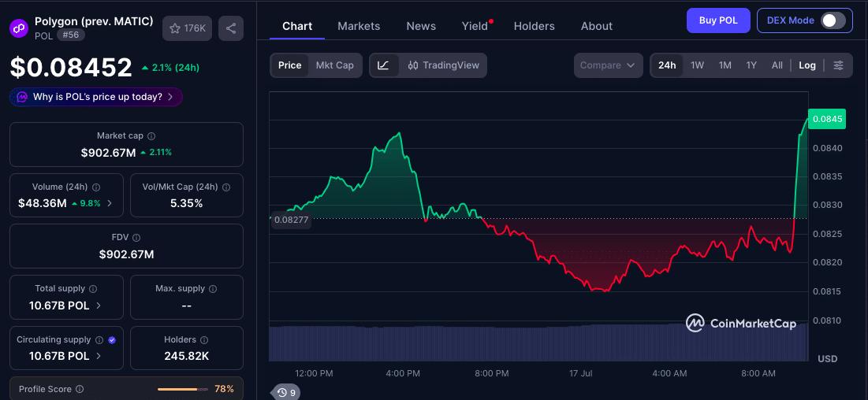Switch to TradingView candlestick chart
Image resolution: width=868 pixels, height=400 pixels.
tap(443, 65)
